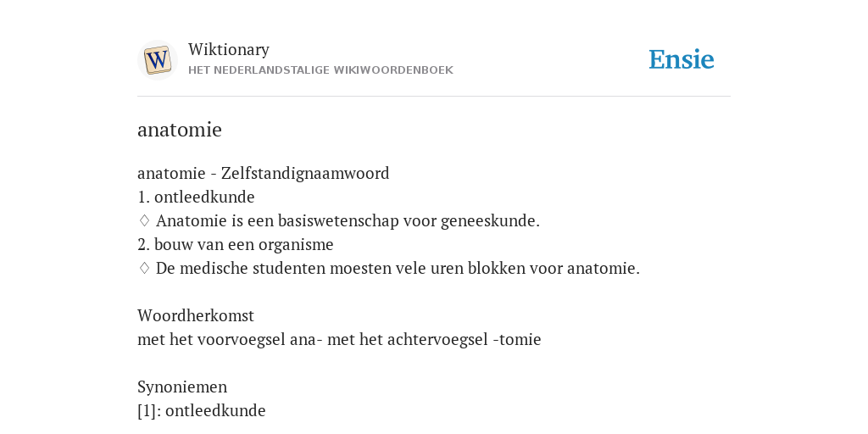Click the 'anatomie' heading
Screen dimensions: 868x434
pos(180,130)
